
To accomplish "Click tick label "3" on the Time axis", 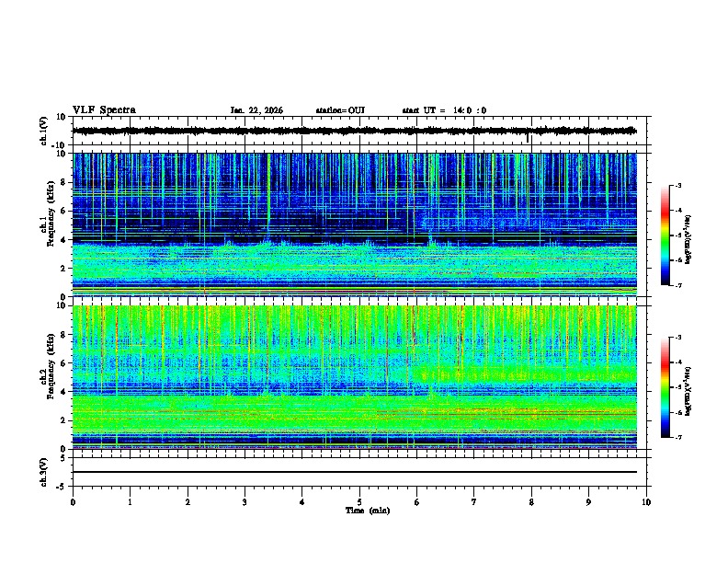I will tap(245, 502).
